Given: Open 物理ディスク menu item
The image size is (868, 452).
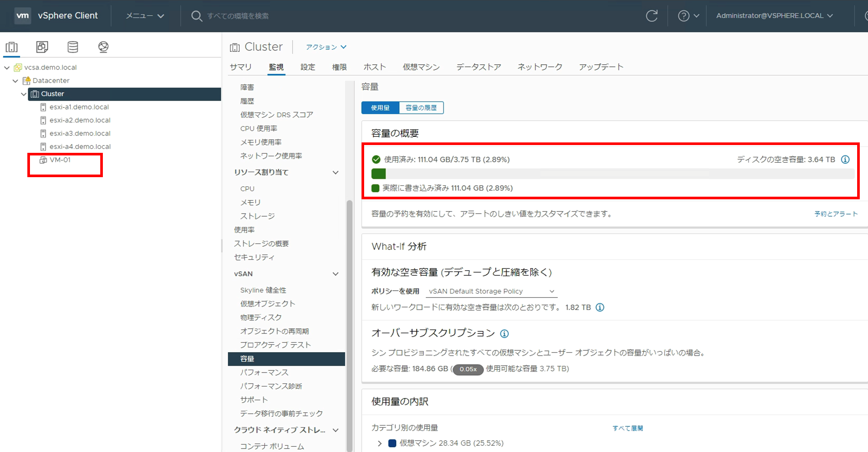Looking at the screenshot, I should 261,317.
